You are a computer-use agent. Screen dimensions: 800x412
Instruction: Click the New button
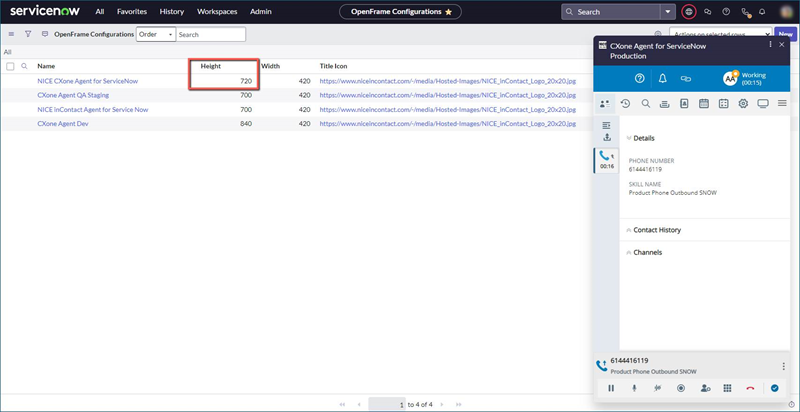tap(786, 34)
